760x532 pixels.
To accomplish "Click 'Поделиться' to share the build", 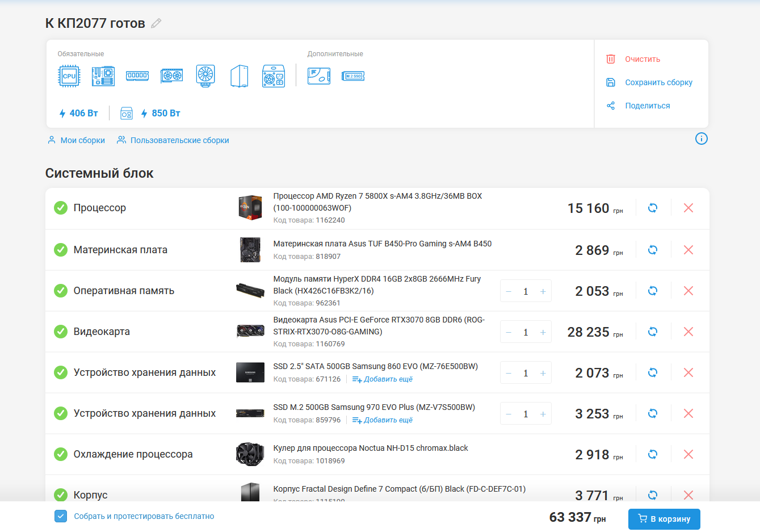I will pos(638,106).
